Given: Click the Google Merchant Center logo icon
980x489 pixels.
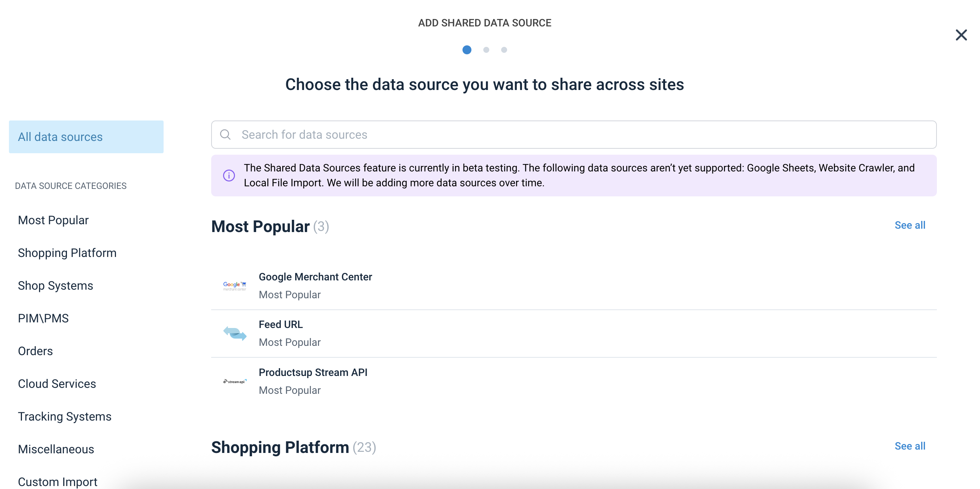Looking at the screenshot, I should point(234,285).
